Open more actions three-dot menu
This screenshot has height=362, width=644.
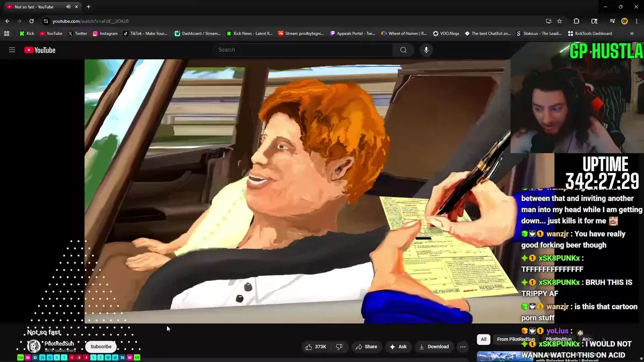(x=463, y=346)
